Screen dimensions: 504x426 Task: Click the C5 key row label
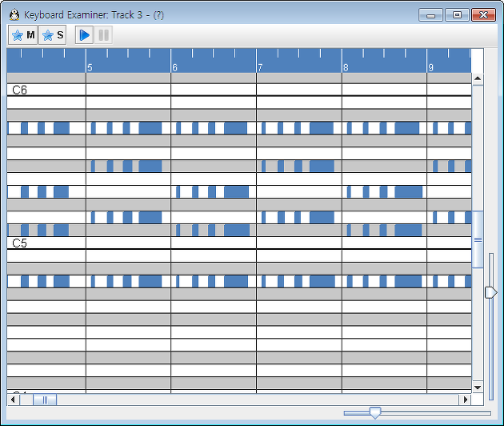[x=19, y=243]
